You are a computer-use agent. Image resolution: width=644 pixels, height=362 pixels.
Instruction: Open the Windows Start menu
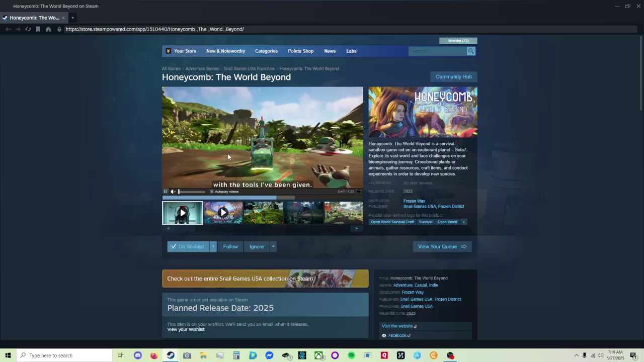8,355
